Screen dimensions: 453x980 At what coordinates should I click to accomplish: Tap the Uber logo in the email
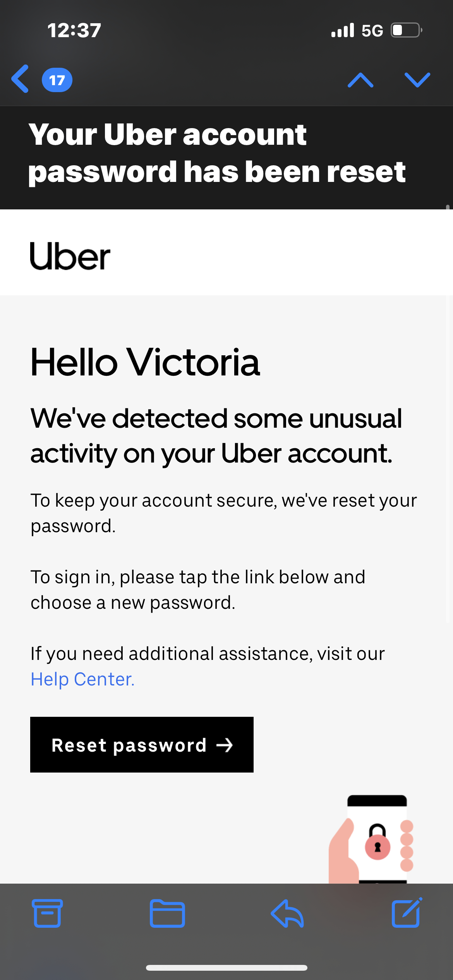pos(70,256)
